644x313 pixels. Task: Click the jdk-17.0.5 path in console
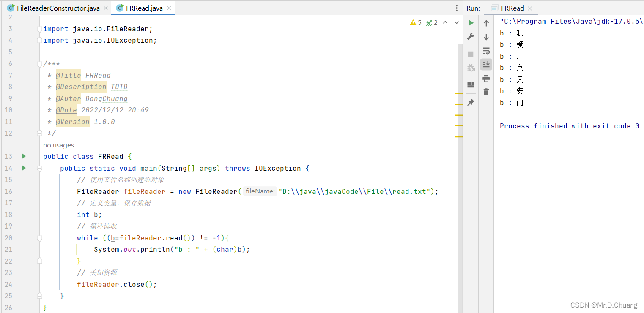[572, 21]
